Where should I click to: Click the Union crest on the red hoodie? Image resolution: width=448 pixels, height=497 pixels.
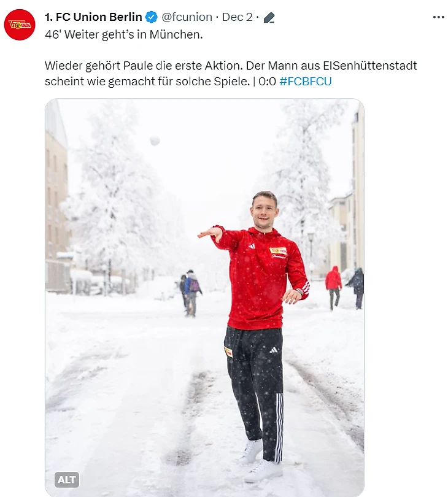(x=278, y=251)
